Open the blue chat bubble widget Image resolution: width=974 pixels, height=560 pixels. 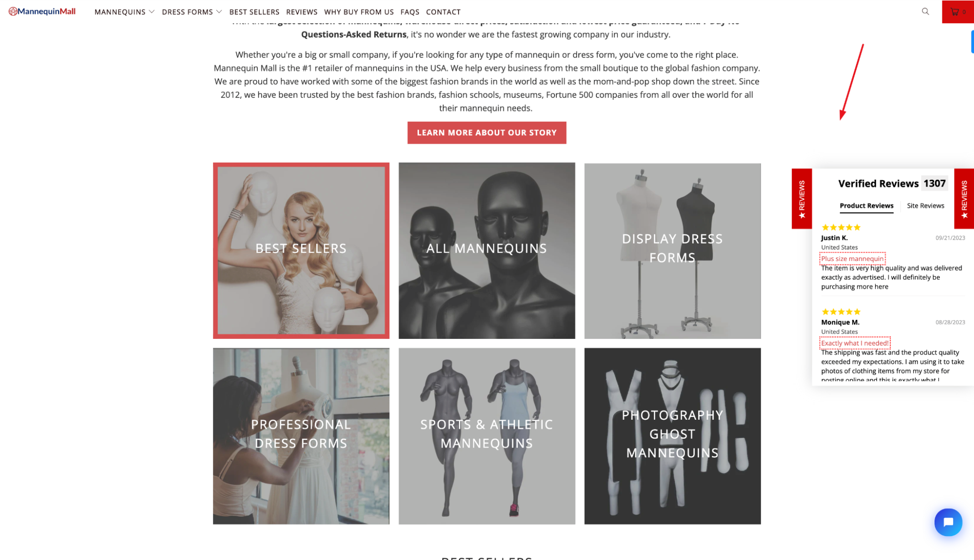pos(948,522)
